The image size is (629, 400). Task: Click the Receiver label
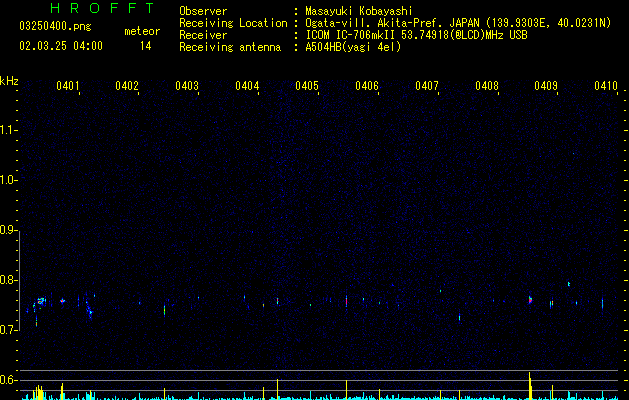click(203, 35)
